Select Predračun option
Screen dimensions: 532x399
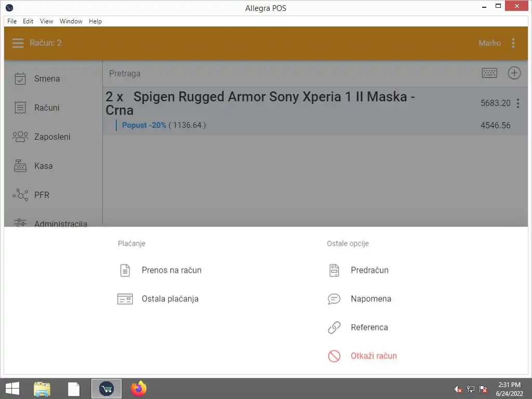[369, 270]
